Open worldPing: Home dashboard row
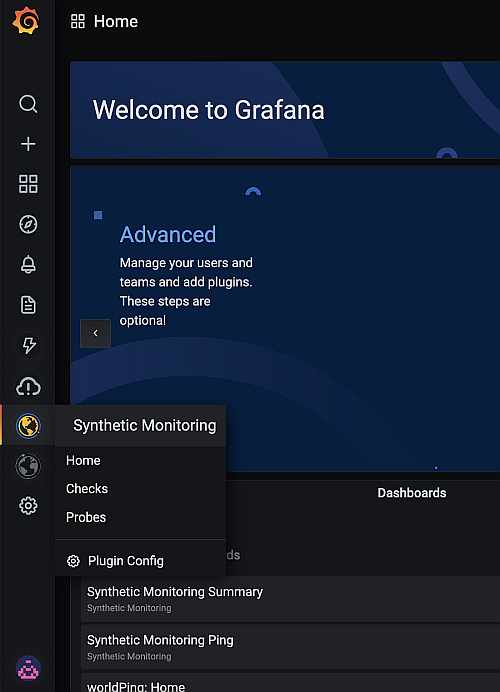500x692 pixels. tap(290, 683)
